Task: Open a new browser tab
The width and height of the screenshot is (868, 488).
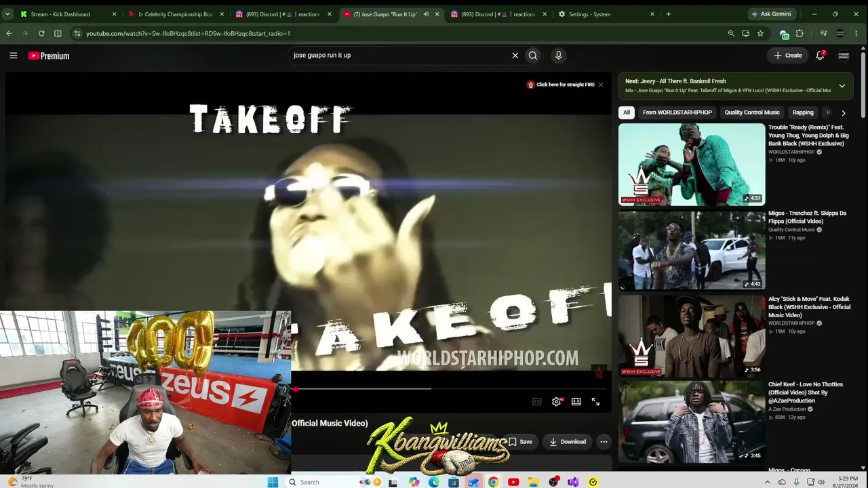Action: pos(668,14)
